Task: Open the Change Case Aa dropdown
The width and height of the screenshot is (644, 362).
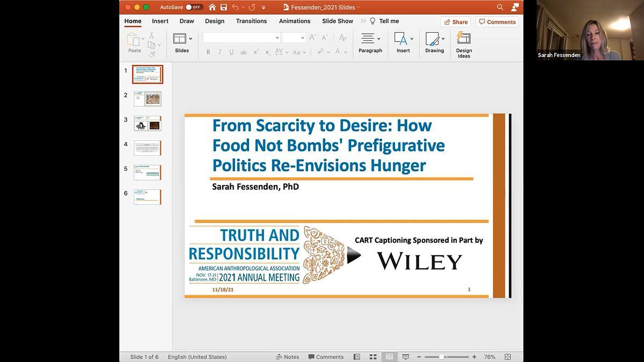Action: (x=299, y=52)
